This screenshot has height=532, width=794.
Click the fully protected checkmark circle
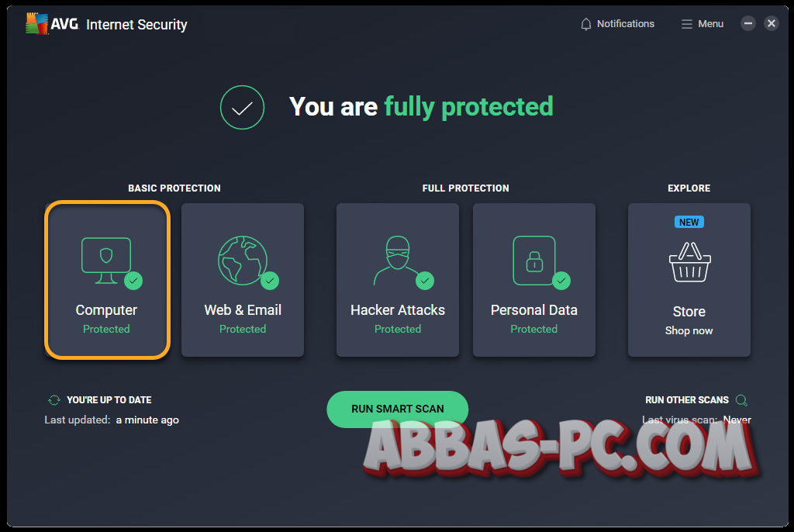pos(242,107)
